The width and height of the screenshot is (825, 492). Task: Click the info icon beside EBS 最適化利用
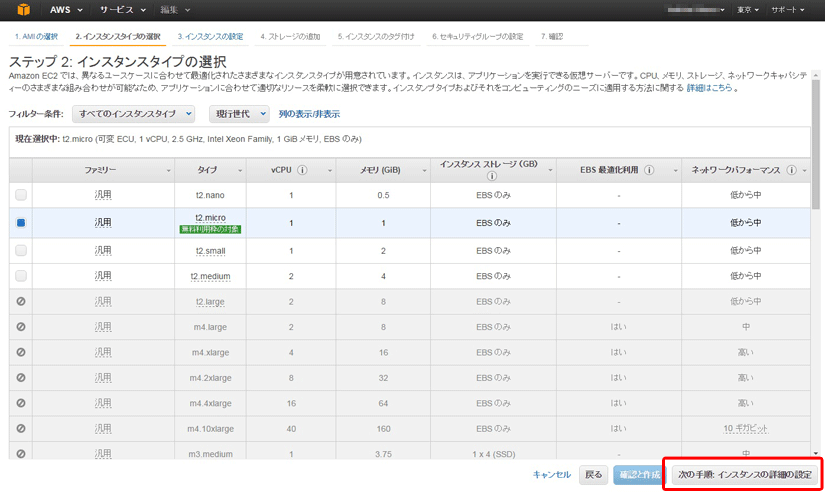pos(649,170)
